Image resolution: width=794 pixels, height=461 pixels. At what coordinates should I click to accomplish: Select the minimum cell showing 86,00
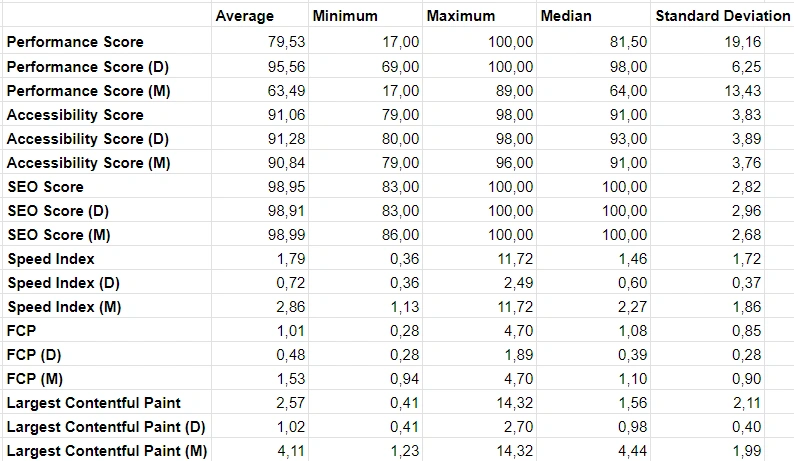365,235
